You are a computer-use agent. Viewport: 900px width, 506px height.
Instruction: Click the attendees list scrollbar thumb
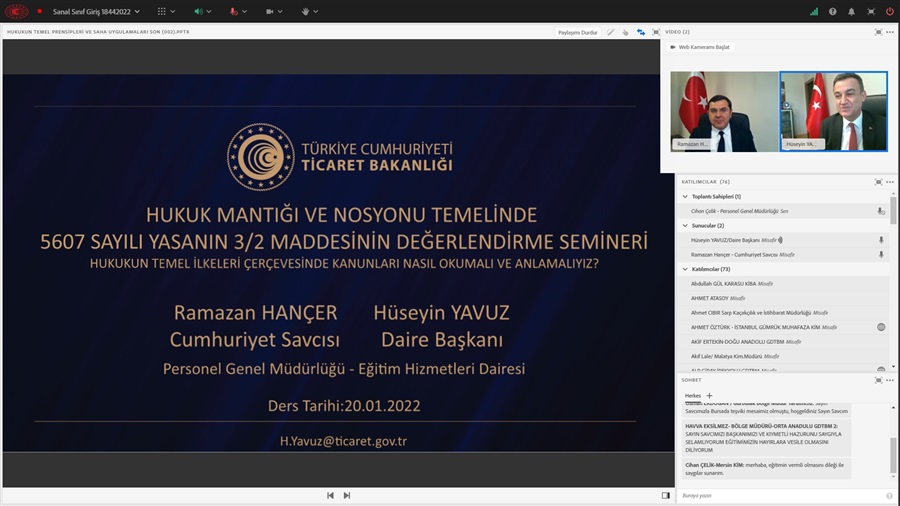894,211
